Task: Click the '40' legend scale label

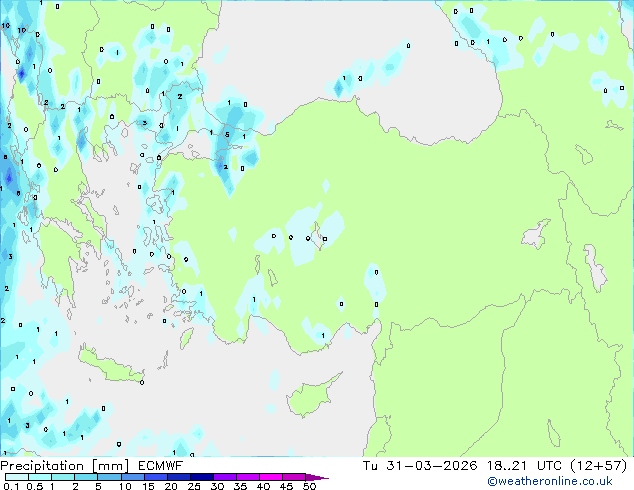Action: coord(264,486)
